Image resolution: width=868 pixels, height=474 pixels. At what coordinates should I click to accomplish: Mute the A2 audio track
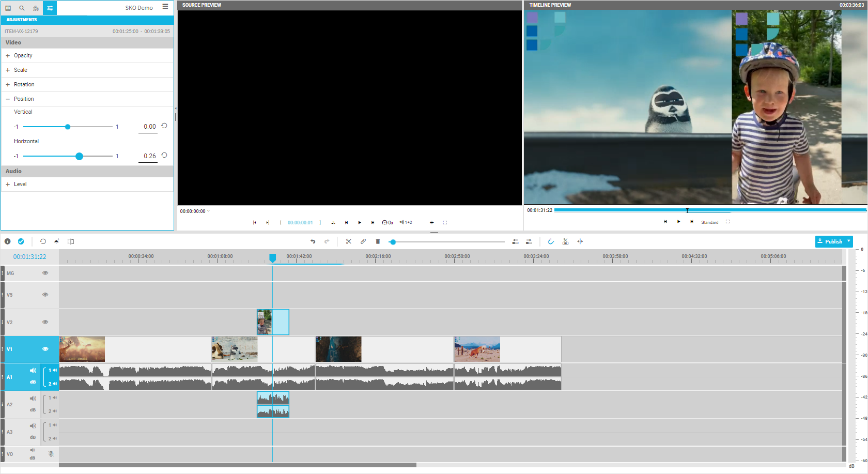coord(33,399)
